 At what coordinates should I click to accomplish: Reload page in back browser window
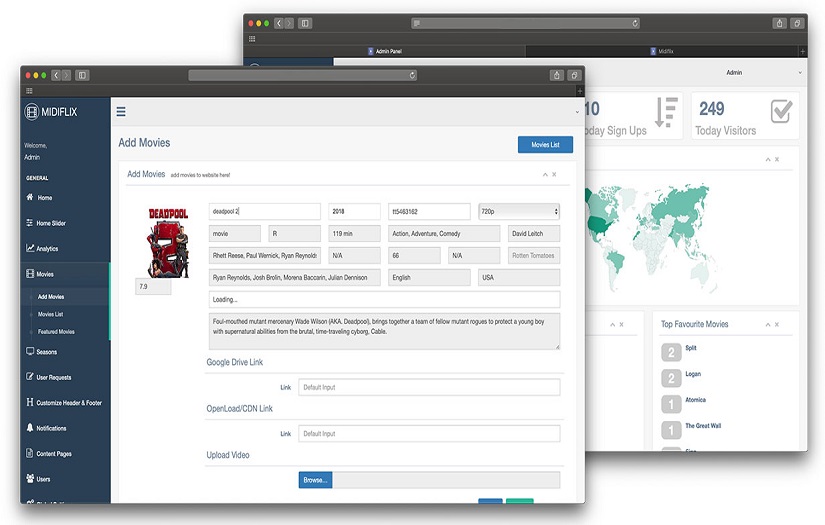tap(635, 23)
